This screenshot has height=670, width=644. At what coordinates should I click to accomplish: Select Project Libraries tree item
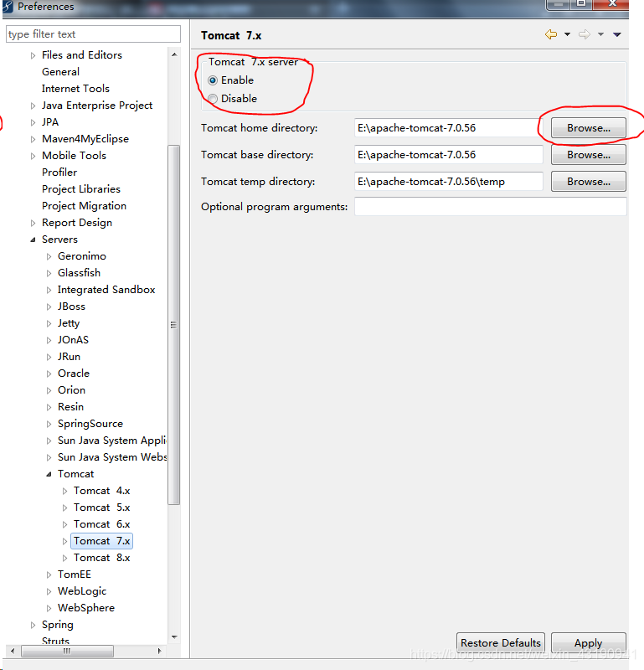pyautogui.click(x=80, y=189)
